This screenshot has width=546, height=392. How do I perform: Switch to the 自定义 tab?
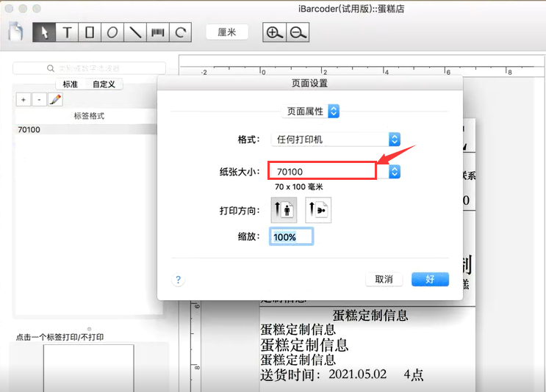[x=104, y=84]
